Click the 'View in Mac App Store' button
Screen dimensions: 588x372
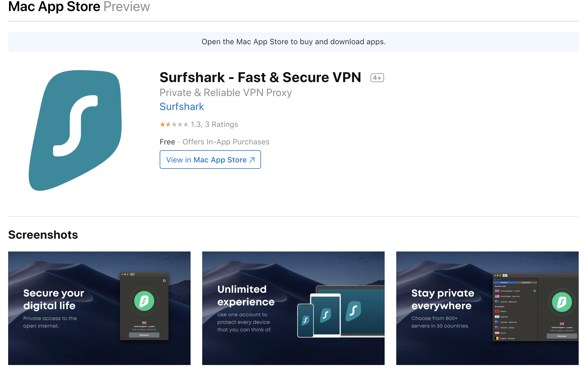(210, 160)
